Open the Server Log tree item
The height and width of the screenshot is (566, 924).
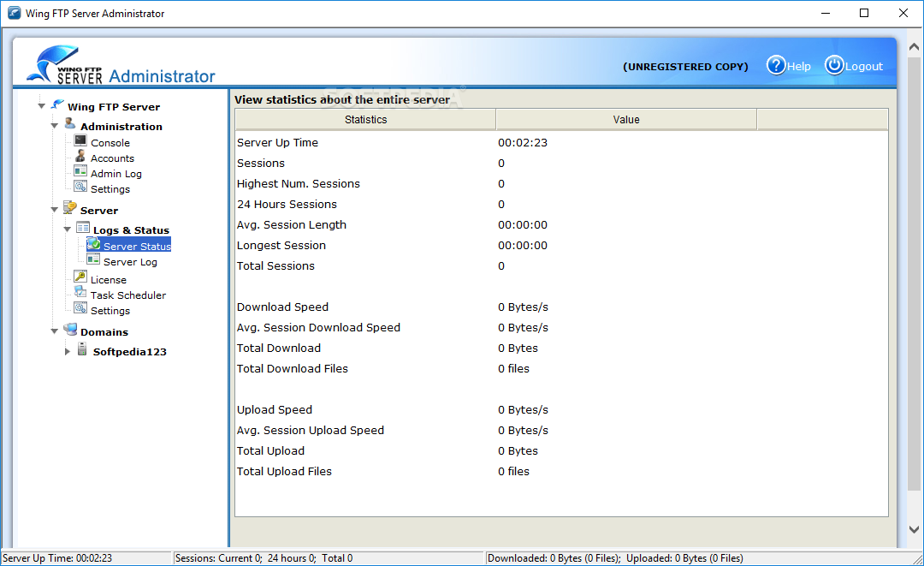(130, 262)
